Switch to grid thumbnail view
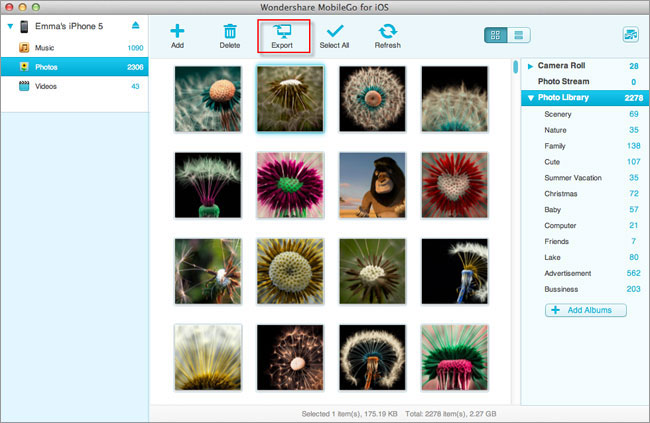The height and width of the screenshot is (423, 650). coord(496,35)
